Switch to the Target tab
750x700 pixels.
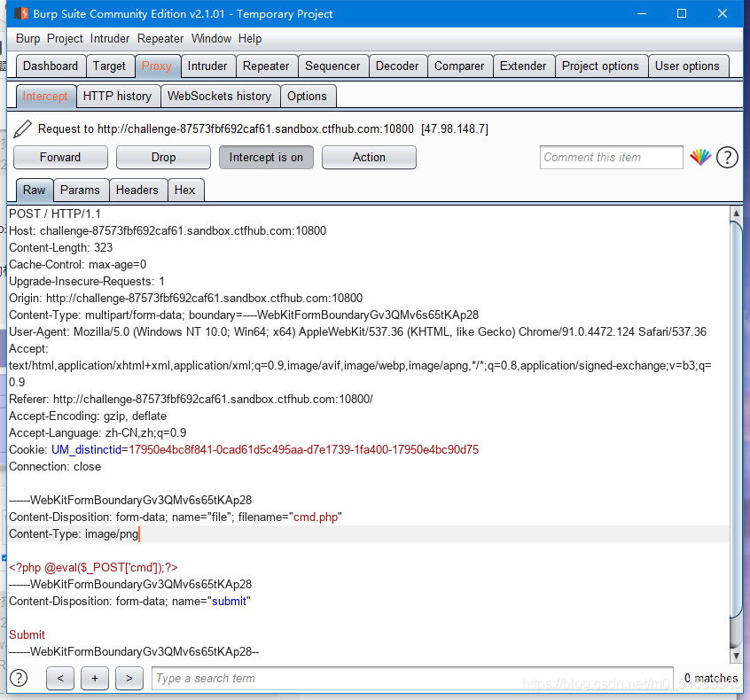109,66
